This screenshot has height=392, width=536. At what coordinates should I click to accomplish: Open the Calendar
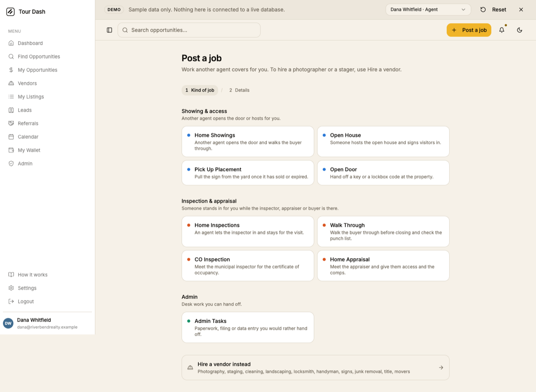click(47, 137)
